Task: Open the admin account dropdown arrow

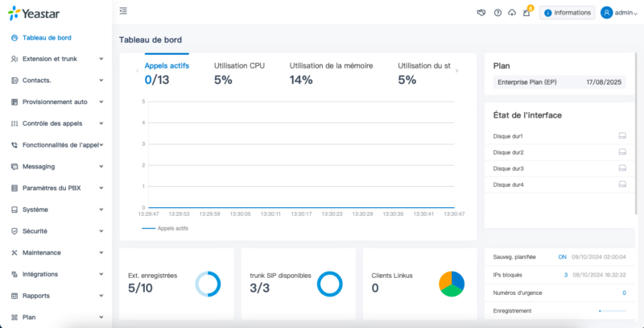Action: pyautogui.click(x=636, y=13)
